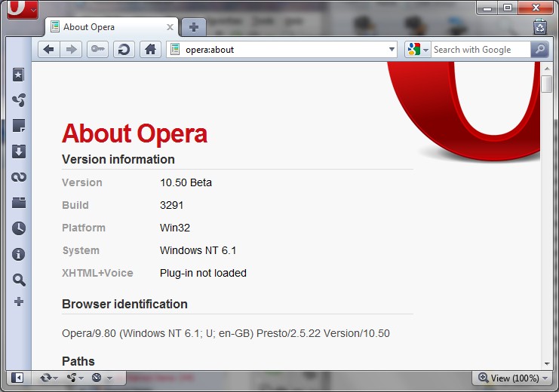Open the Opera Unite panel
This screenshot has height=392, width=559.
tap(19, 100)
